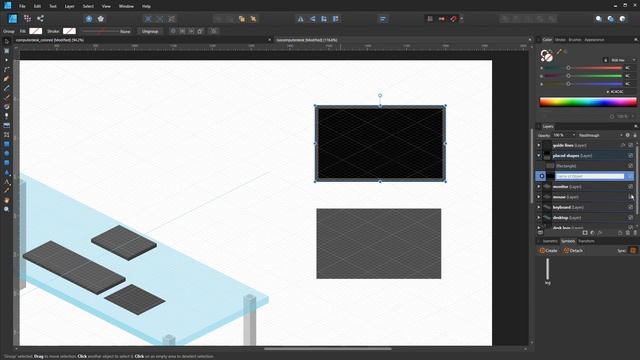Switch to the Export persona icon
The height and width of the screenshot is (360, 640).
tap(40, 18)
